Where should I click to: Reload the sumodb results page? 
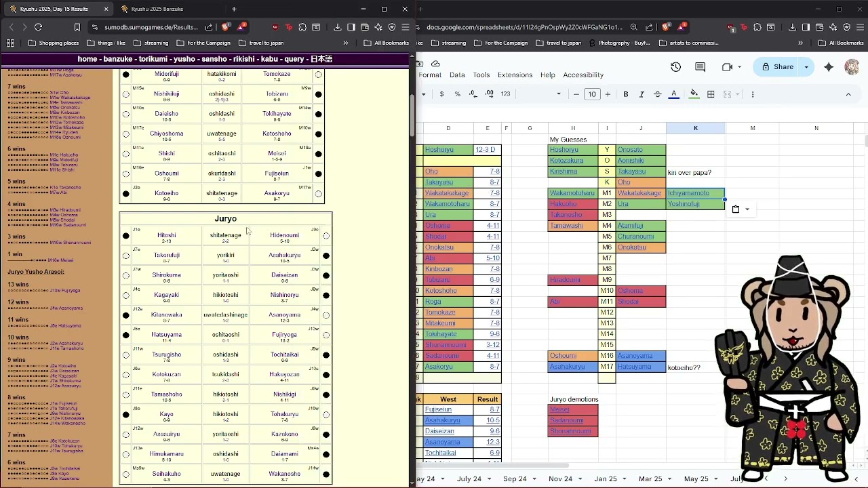click(x=39, y=27)
